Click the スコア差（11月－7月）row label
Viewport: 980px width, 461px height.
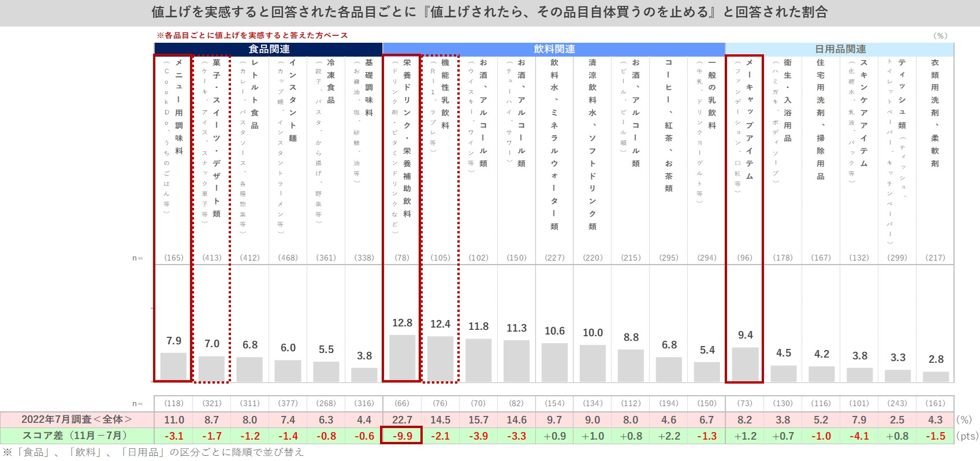click(74, 436)
